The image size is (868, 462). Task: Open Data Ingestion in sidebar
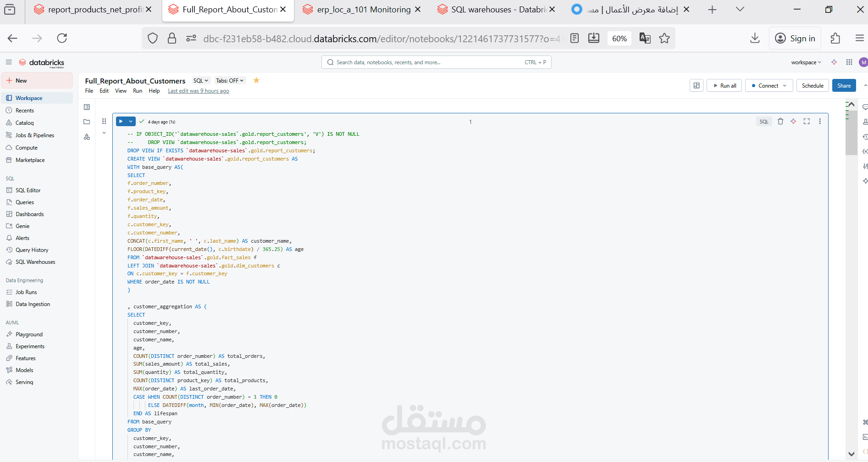point(37,304)
